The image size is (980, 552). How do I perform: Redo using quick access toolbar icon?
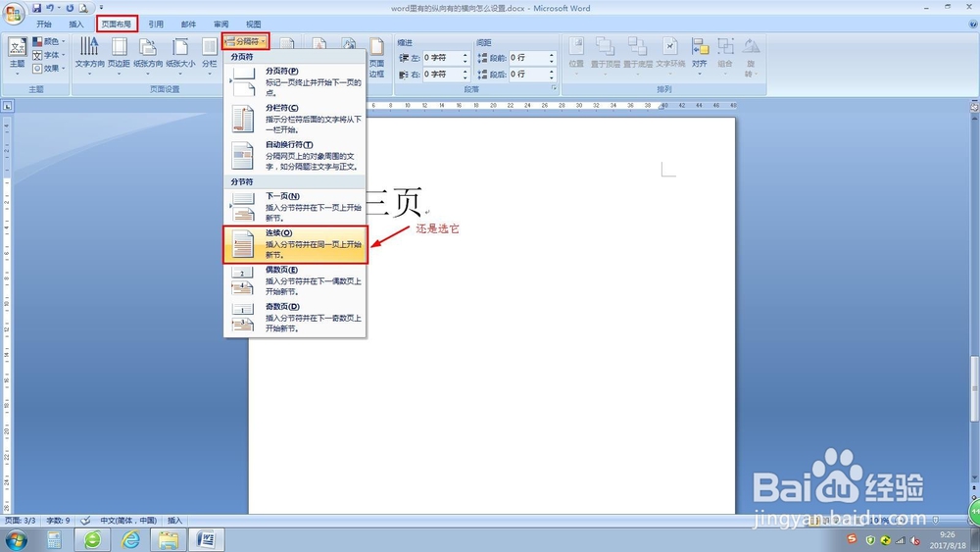pos(70,8)
